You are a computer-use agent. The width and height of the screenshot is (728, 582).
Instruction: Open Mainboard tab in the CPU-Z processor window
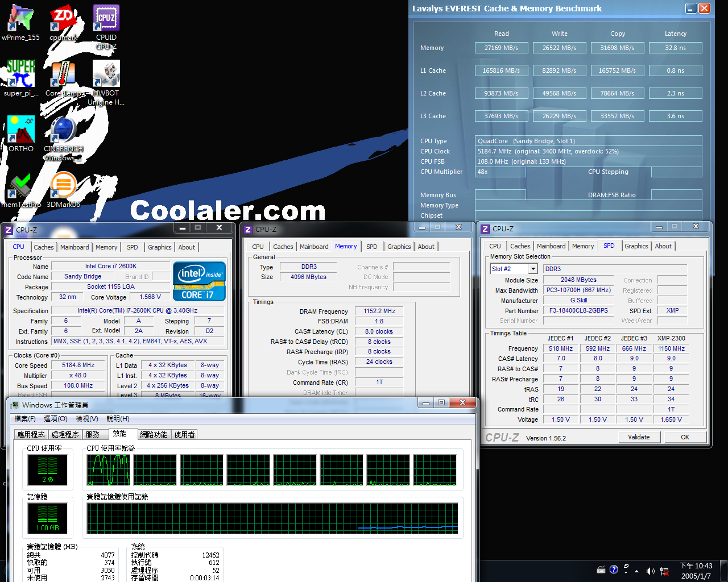click(75, 247)
